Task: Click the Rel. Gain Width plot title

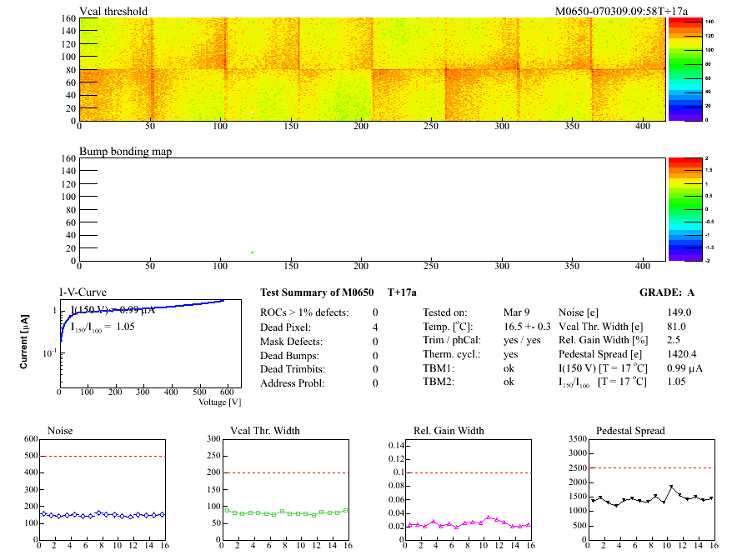Action: [x=449, y=431]
